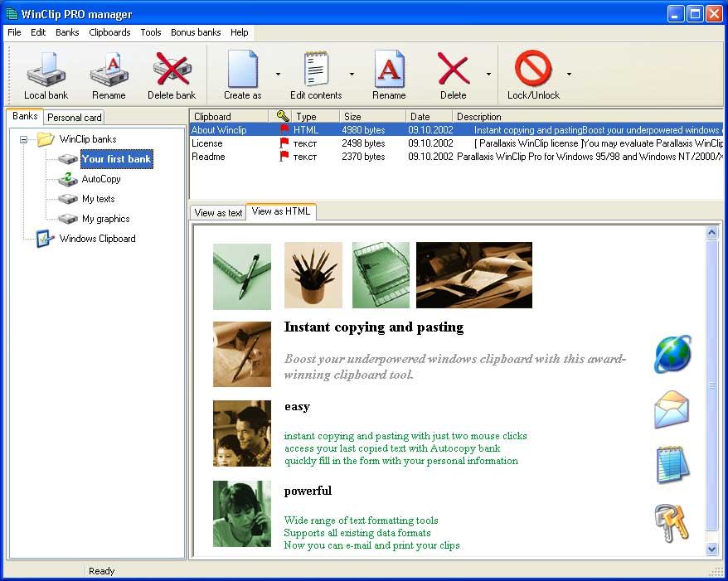Click the Your first bank drive icon

coord(68,158)
